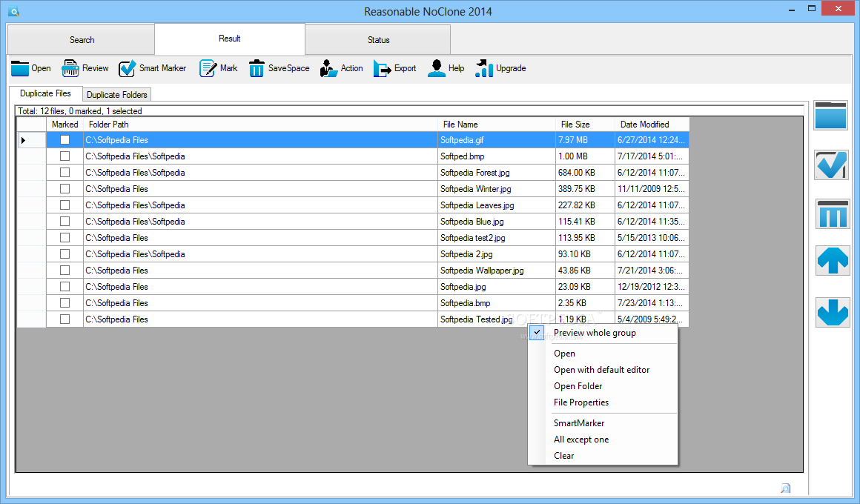
Task: Select the Softpedia.bmp file name cell
Action: [x=497, y=302]
